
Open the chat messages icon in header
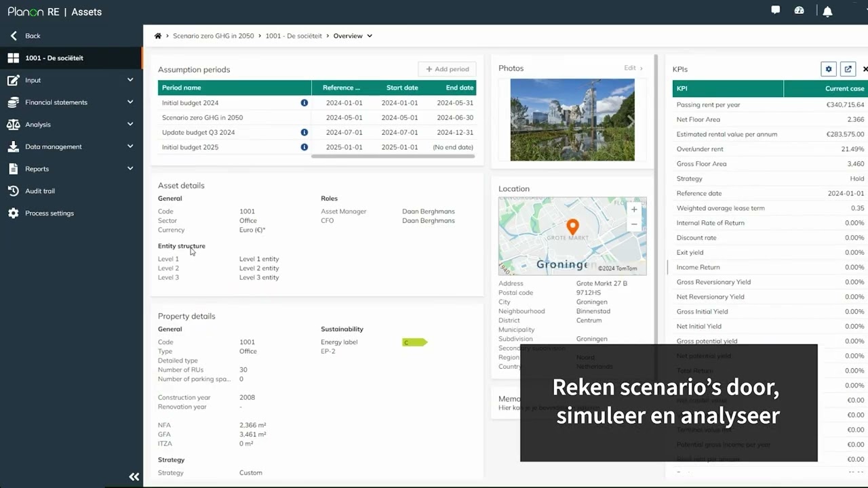[x=776, y=10]
